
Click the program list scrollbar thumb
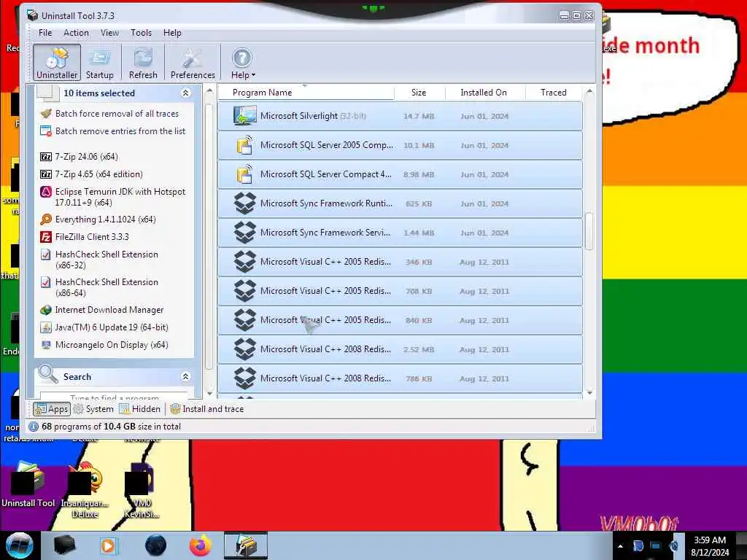(589, 231)
